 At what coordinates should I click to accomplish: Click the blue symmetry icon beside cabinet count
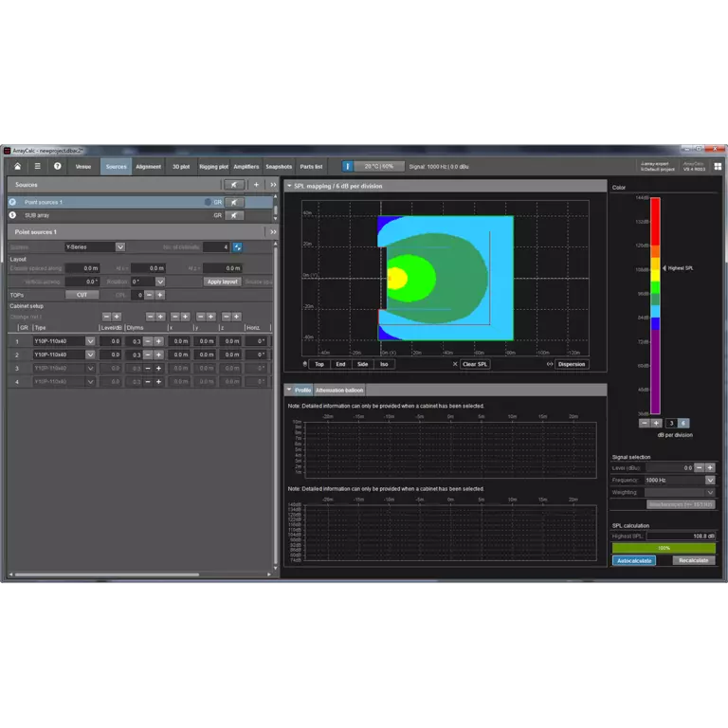point(237,247)
